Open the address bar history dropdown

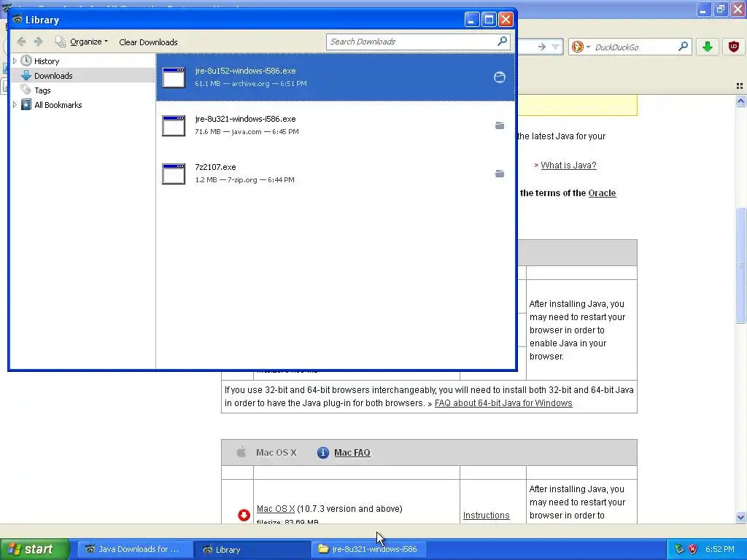[555, 47]
